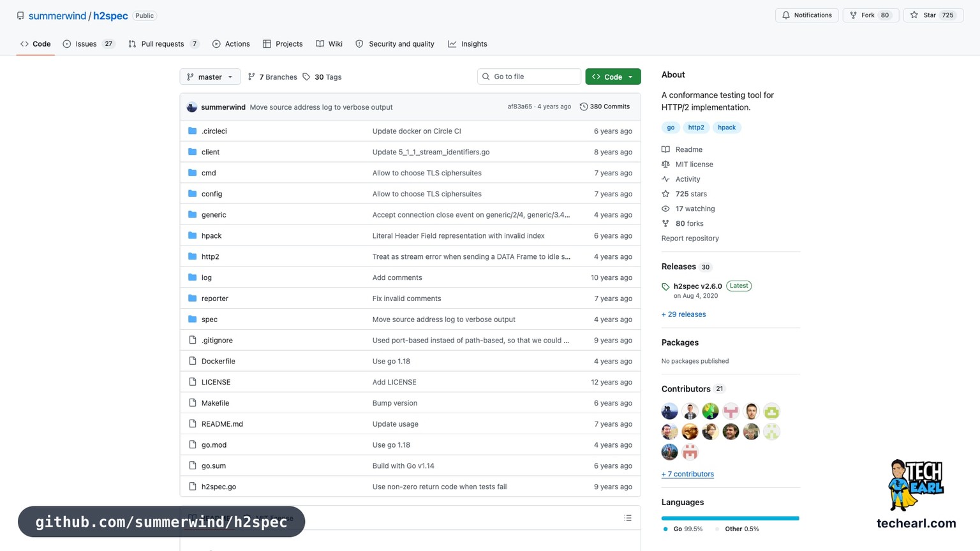Click the branch icon next to 7 Branches
Viewport: 980px width, 551px height.
251,77
